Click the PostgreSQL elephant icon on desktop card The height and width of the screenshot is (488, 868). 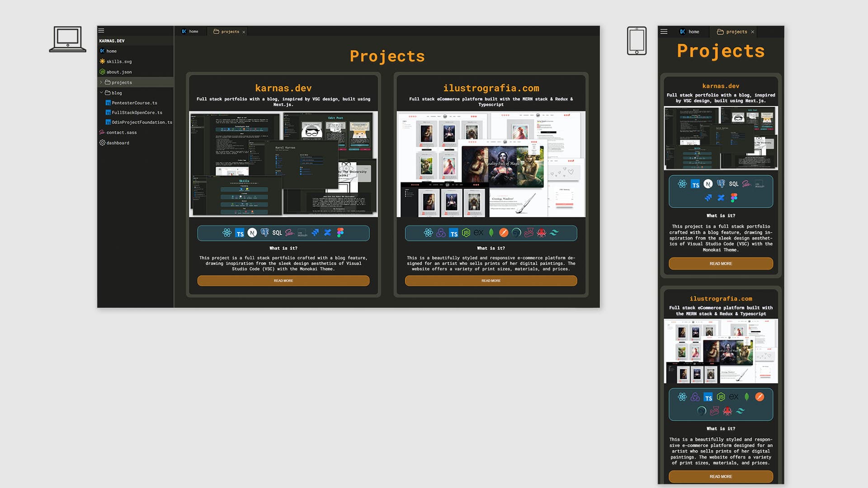265,233
